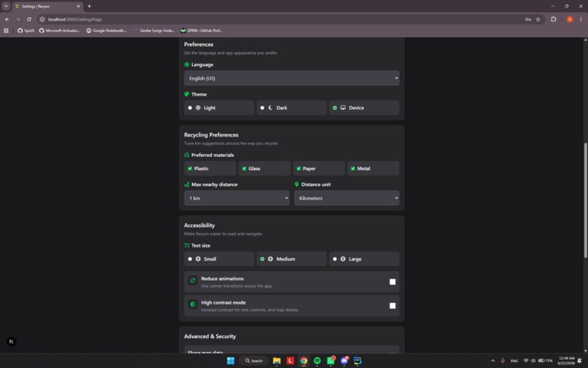Click the pin icon beside Distance unit
This screenshot has height=368, width=588.
click(x=297, y=185)
